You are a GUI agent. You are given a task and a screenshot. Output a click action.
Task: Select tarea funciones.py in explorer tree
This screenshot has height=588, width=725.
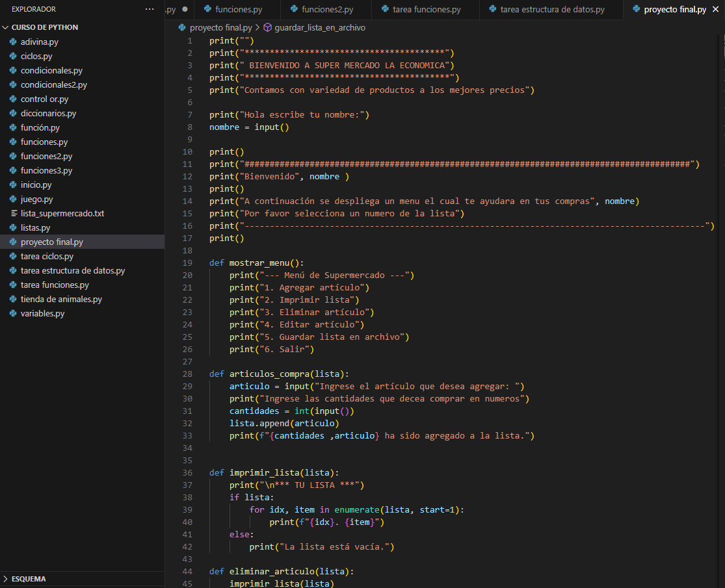tap(83, 285)
